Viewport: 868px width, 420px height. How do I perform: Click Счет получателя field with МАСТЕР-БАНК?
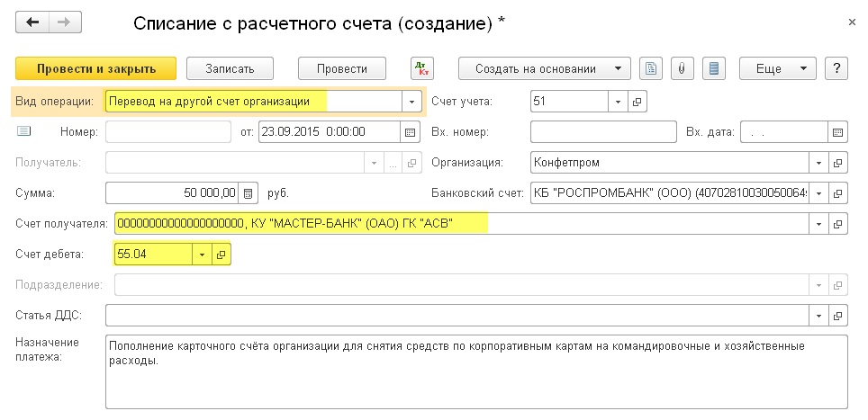462,224
